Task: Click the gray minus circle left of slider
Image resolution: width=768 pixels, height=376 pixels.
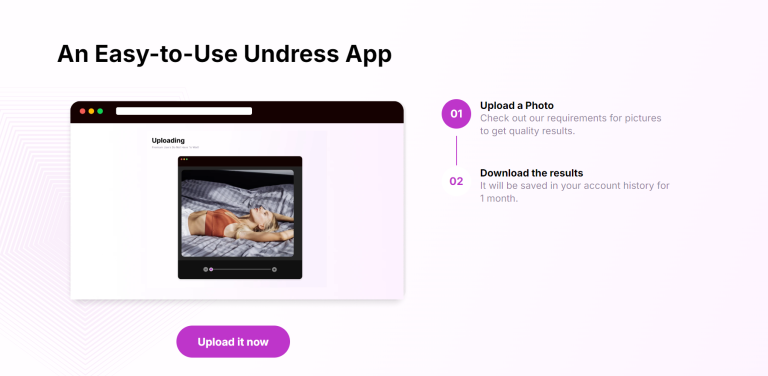Action: click(205, 269)
